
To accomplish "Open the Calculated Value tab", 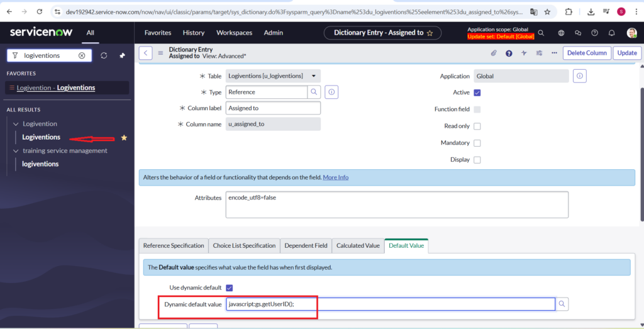I will click(358, 245).
